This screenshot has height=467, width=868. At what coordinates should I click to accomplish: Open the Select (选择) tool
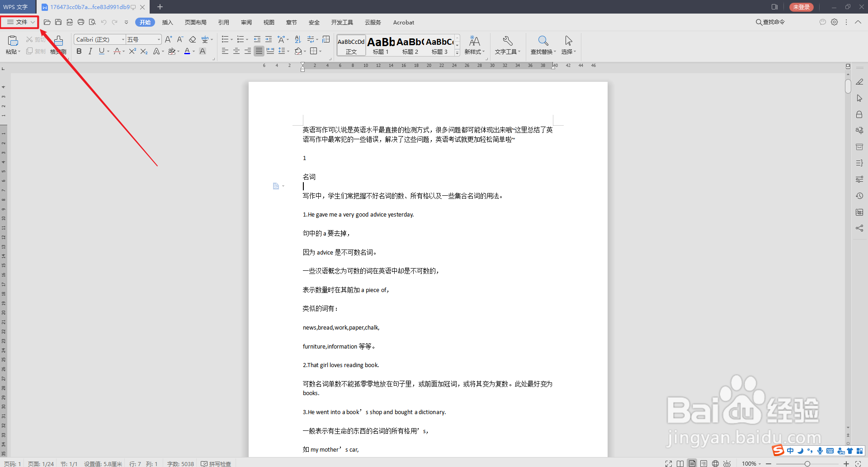coord(568,45)
